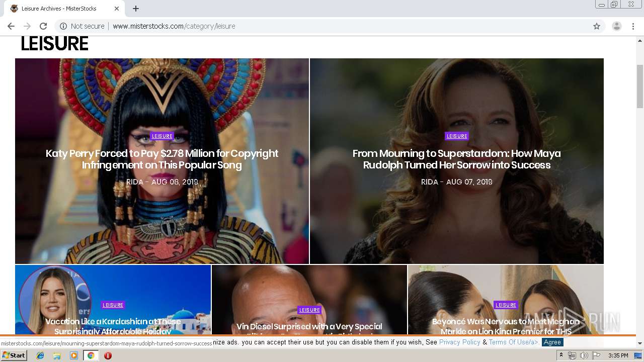Screen dimensions: 644x362
Task: Open the Maya Rudolph superstardom article
Action: pos(457,159)
